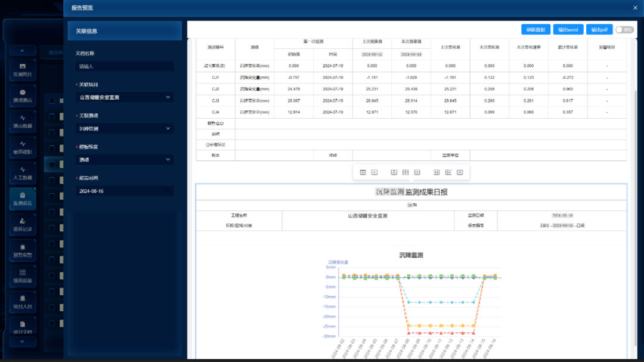This screenshot has height=362, width=644.
Task: Click the last icon in floating table toolbar
Action: (x=460, y=172)
